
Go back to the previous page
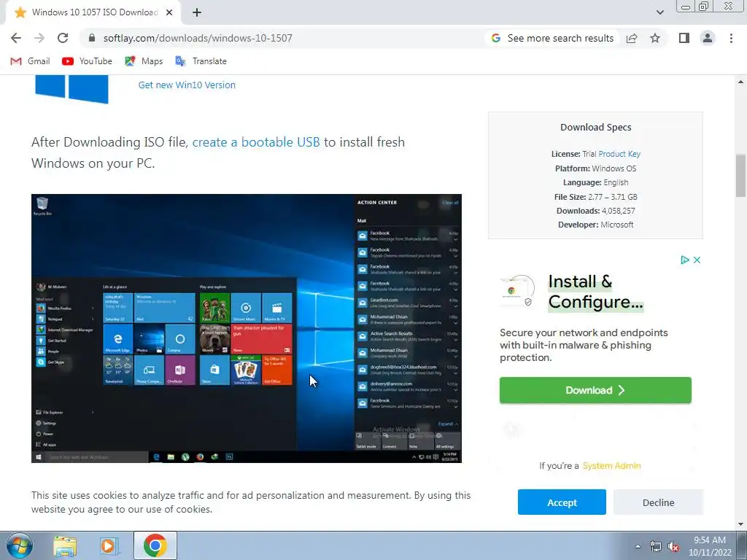(16, 38)
